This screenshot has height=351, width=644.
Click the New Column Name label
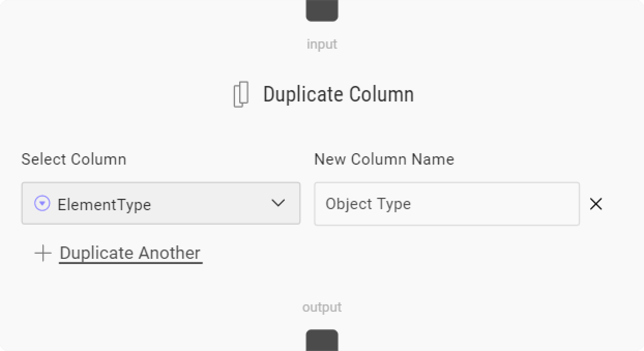coord(384,159)
